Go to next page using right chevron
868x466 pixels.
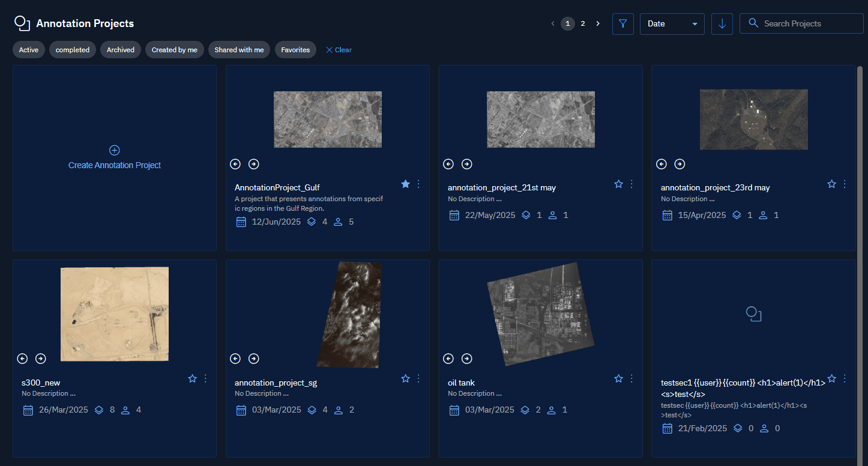click(x=597, y=23)
